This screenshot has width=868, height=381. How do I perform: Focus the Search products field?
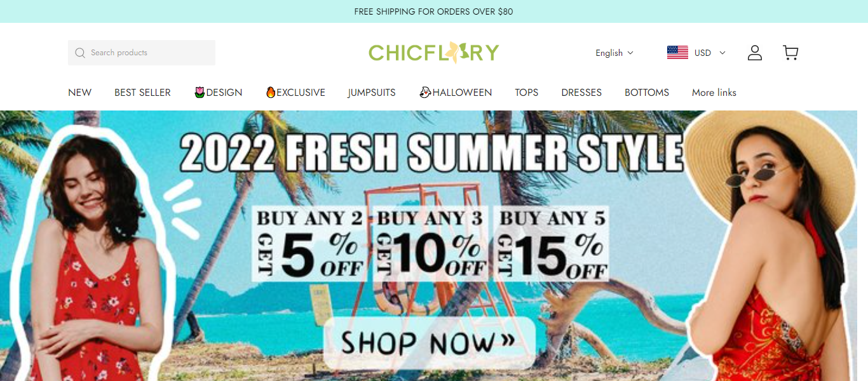pyautogui.click(x=142, y=53)
